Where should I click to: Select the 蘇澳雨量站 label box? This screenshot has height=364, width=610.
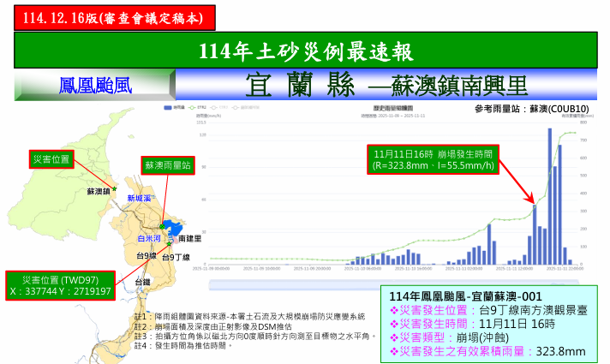pyautogui.click(x=168, y=165)
